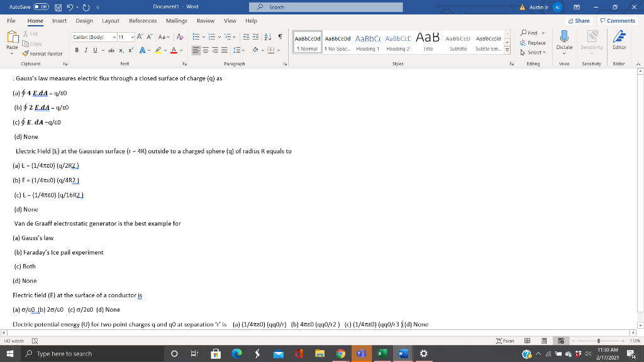Image resolution: width=644 pixels, height=362 pixels.
Task: Select the center alignment icon
Action: coord(205,50)
